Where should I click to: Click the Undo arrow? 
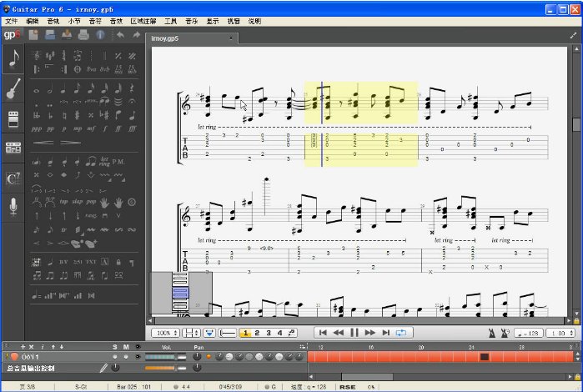point(120,35)
